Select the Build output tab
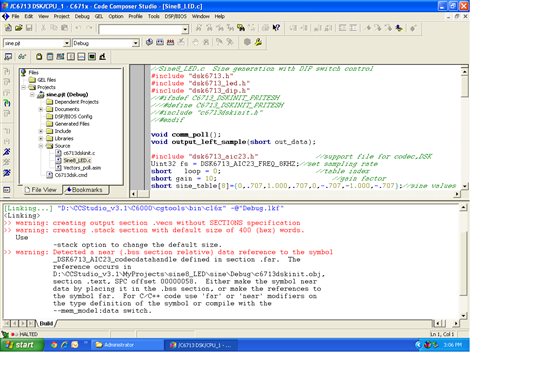This screenshot has width=550, height=366. coord(46,323)
